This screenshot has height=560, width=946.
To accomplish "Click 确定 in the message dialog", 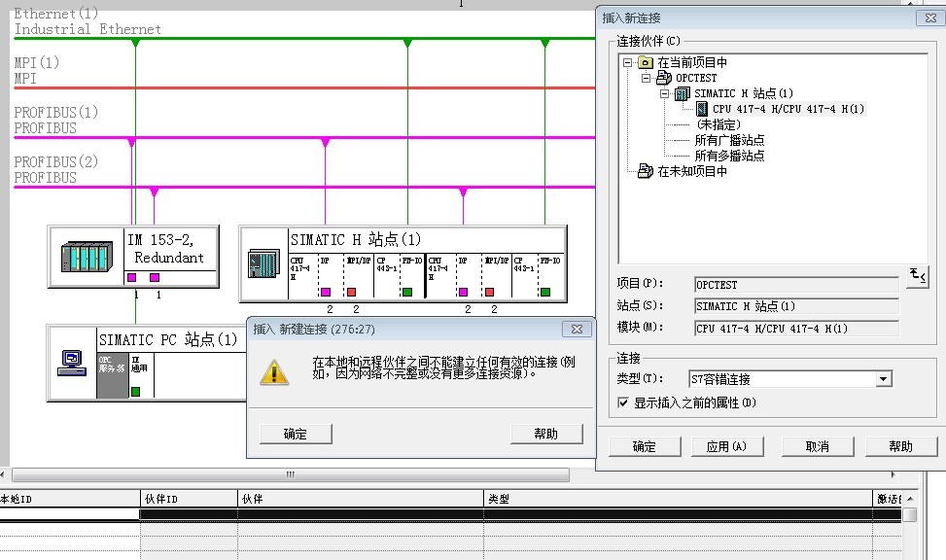I will pyautogui.click(x=296, y=434).
